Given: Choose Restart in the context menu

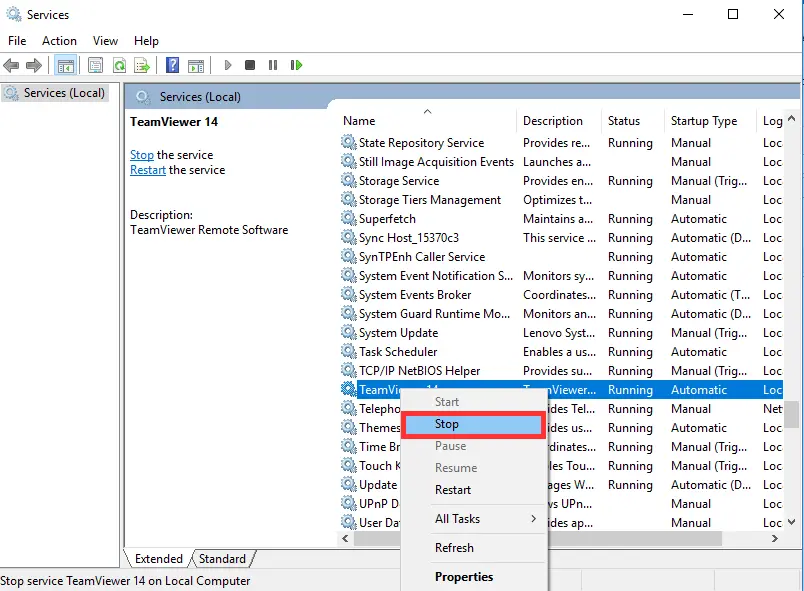Looking at the screenshot, I should [473, 490].
